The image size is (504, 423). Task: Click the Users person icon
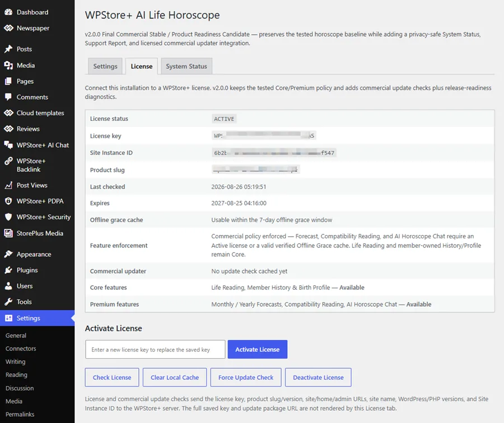pyautogui.click(x=8, y=286)
